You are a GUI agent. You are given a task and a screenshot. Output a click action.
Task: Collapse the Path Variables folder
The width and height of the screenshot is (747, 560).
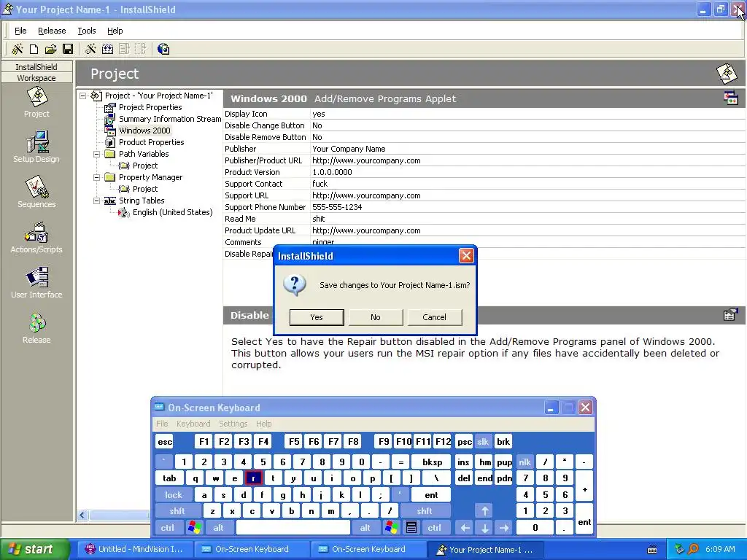[x=97, y=154]
